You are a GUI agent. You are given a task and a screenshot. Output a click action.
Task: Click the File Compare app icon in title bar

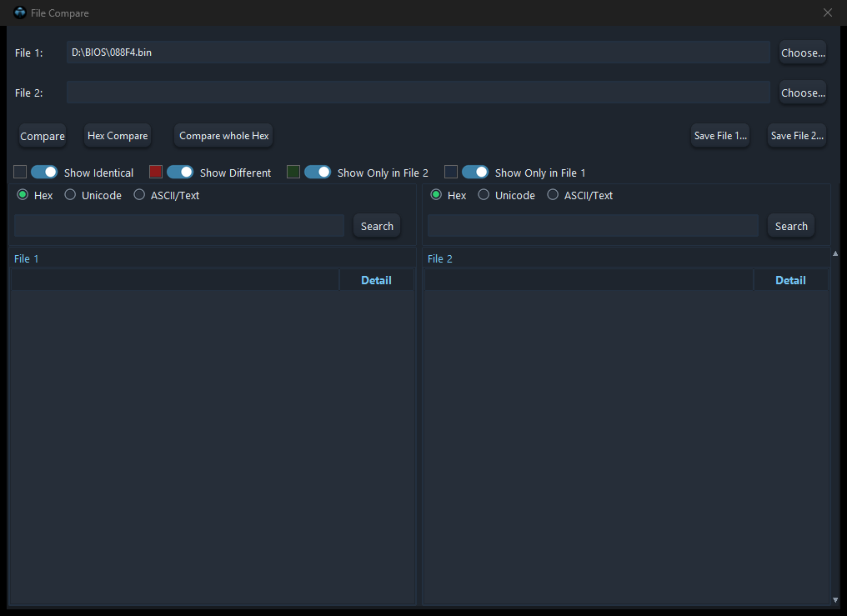[x=20, y=13]
